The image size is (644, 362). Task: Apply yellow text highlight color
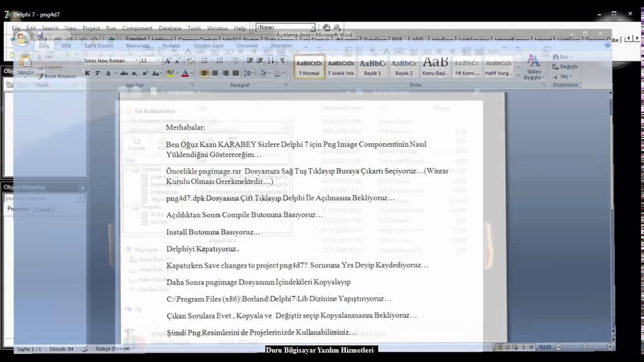[x=170, y=73]
